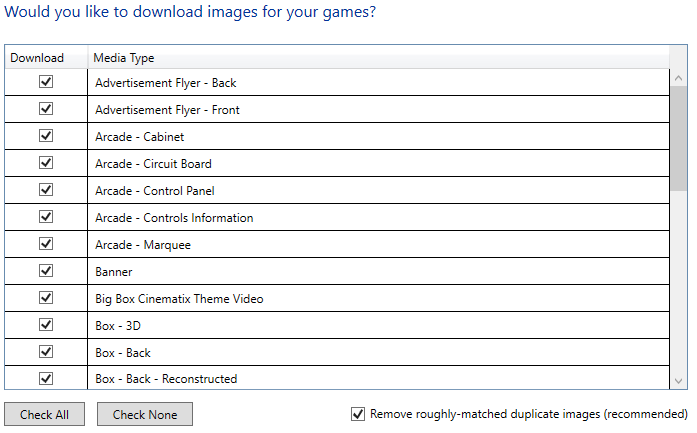Click the scrollbar down arrow
Viewport: 697px width, 433px height.
click(678, 381)
